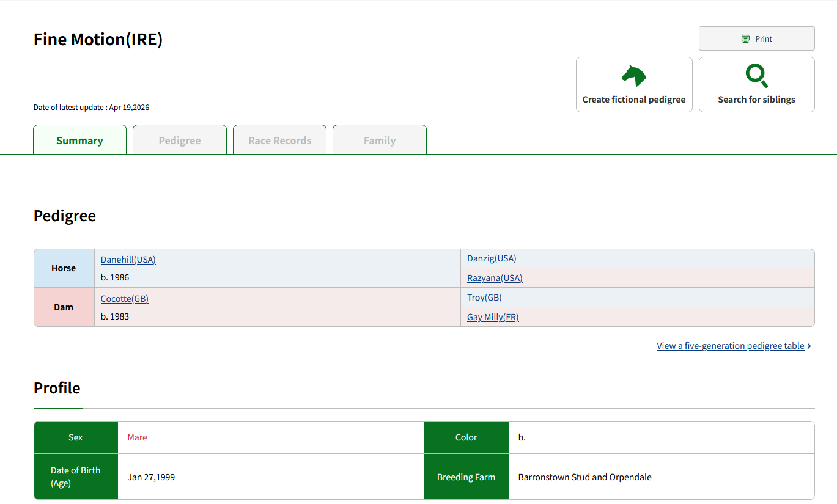Open the Summary tab
Viewport: 837px width, 504px height.
pos(79,140)
